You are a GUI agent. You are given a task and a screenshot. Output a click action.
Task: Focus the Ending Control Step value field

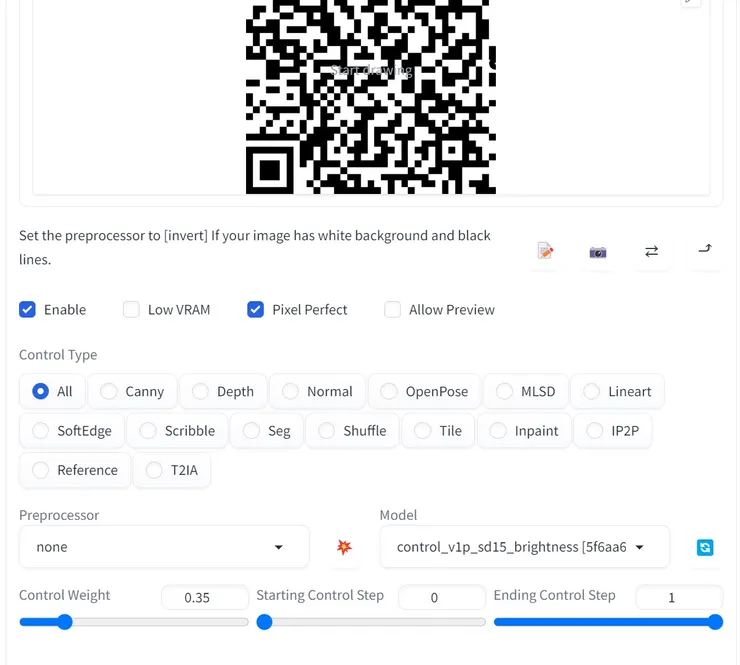click(x=679, y=598)
